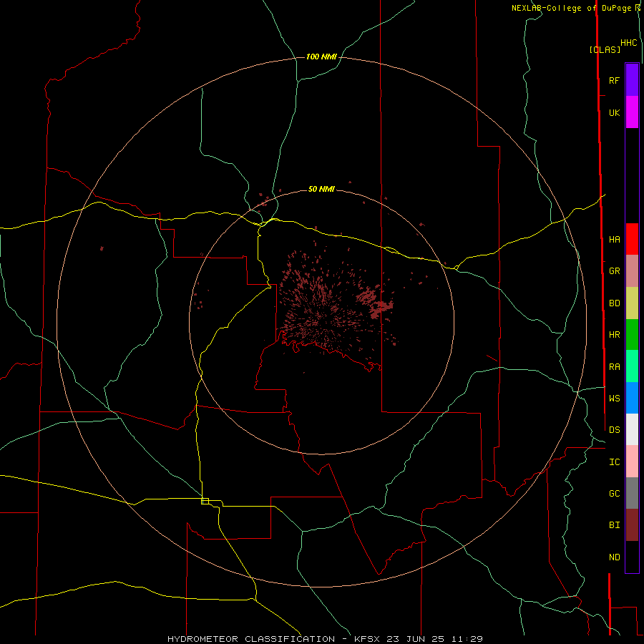Screen dimensions: 644x644
Task: Click the 'KFSX' radar station identifier
Action: coord(367,639)
